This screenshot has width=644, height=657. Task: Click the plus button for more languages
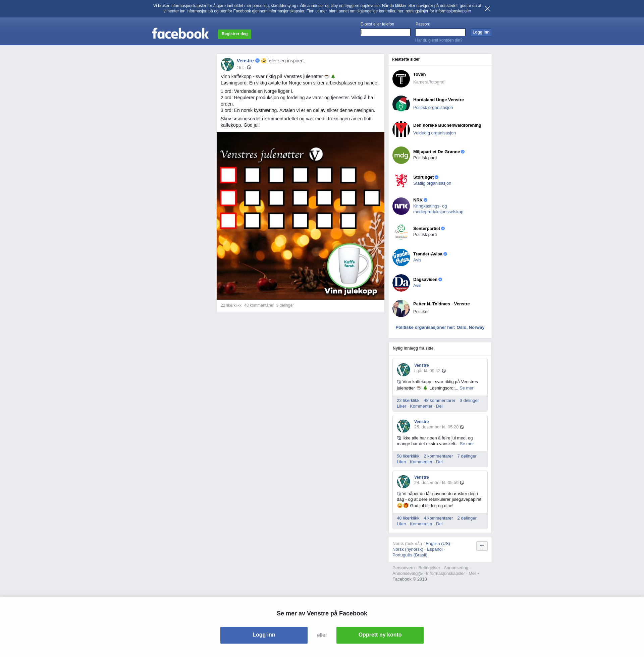(482, 546)
